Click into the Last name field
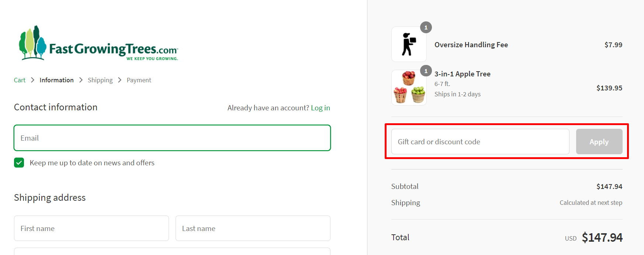 tap(253, 228)
